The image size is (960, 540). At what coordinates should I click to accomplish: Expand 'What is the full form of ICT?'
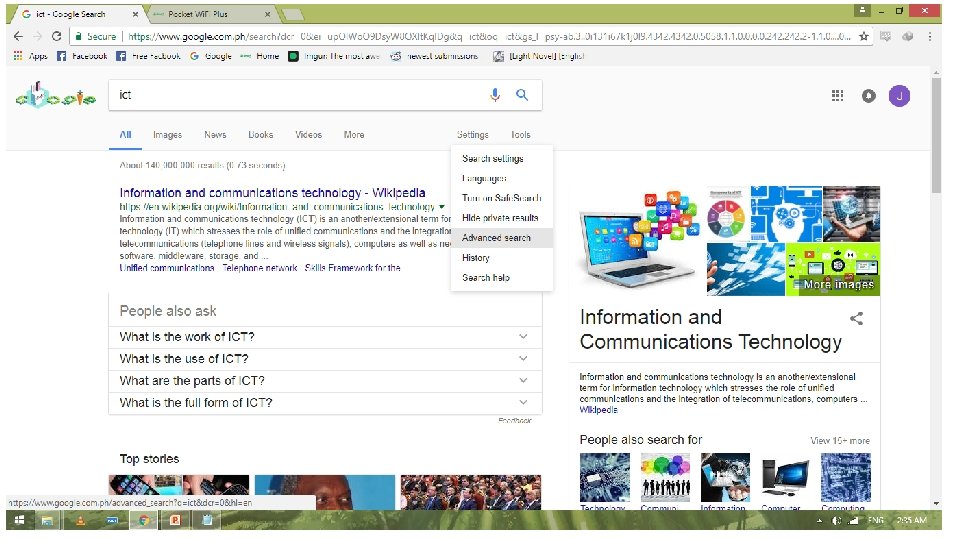325,403
